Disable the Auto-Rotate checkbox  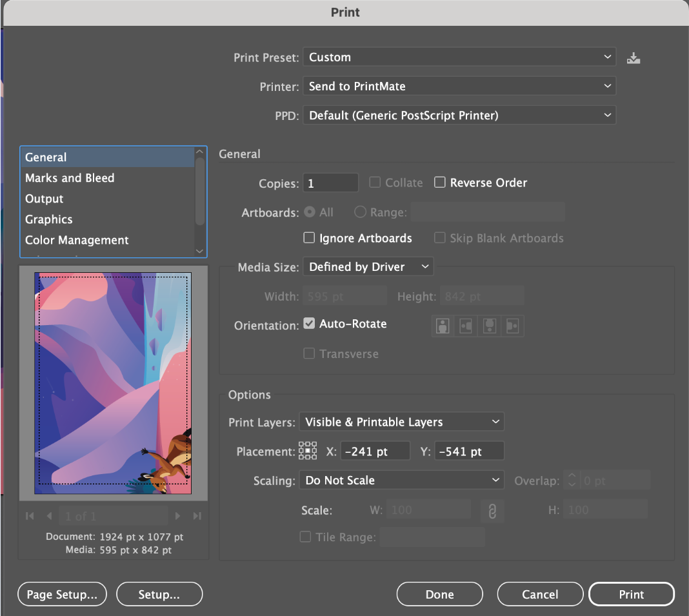click(309, 324)
